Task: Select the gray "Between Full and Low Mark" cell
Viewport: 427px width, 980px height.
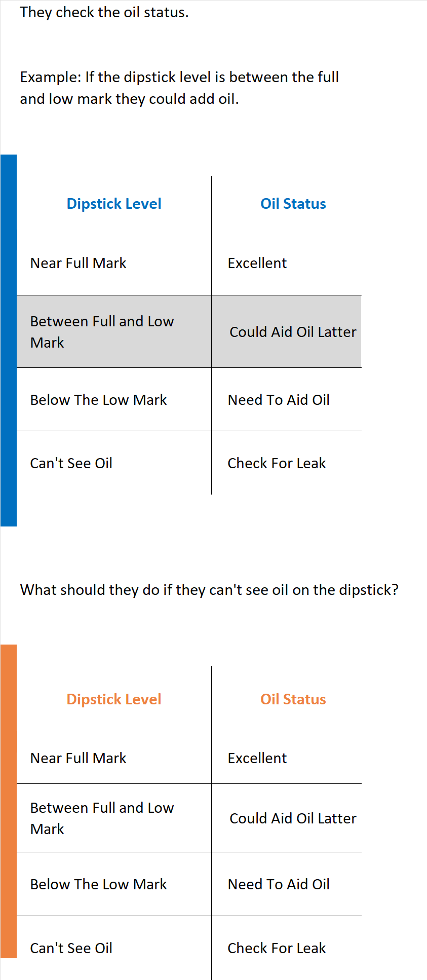Action: 102,332
